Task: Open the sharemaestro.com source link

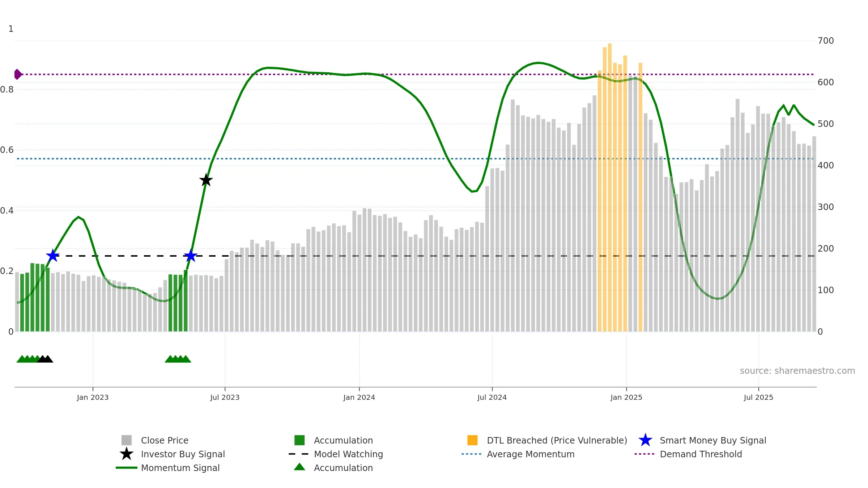Action: [797, 371]
